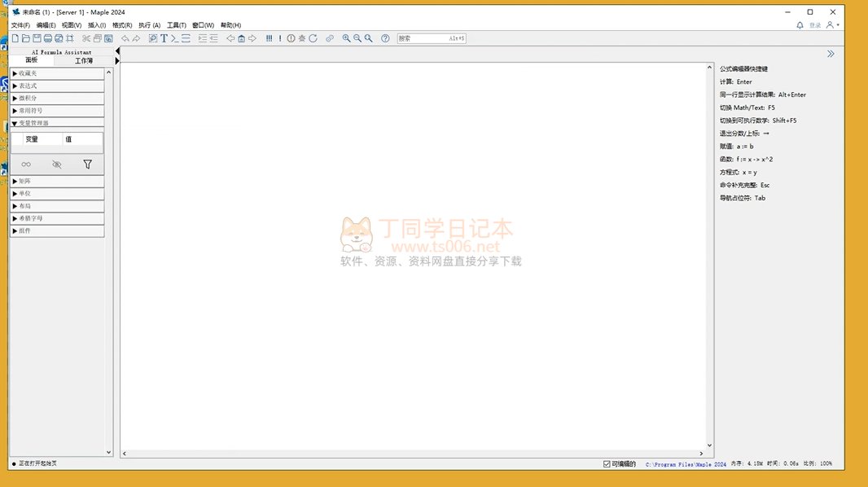
Task: Restart the Maple server with the circular arrow
Action: (313, 38)
